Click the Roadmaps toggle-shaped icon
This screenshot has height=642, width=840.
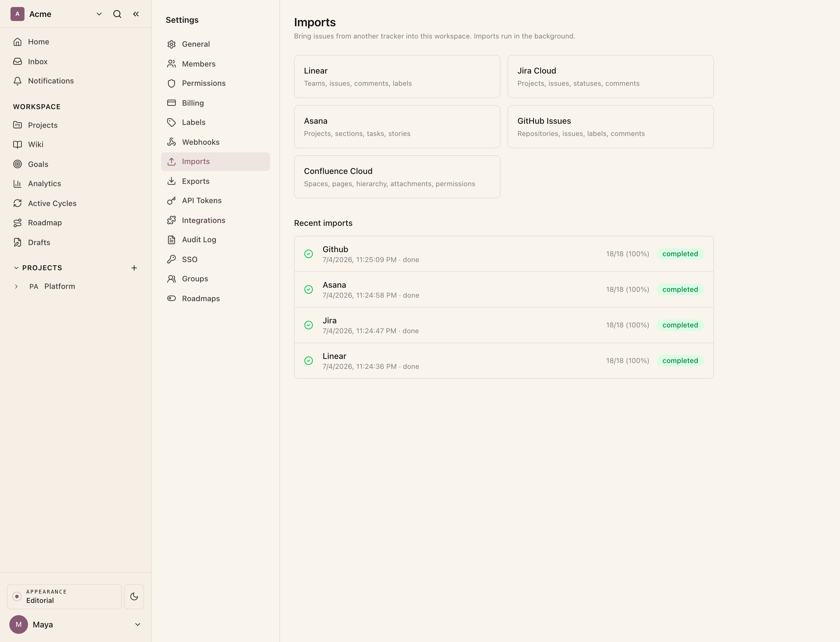(171, 299)
